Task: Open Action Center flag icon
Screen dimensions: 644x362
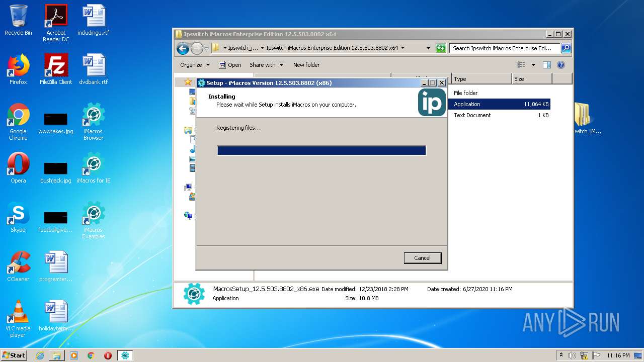Action: tap(596, 355)
